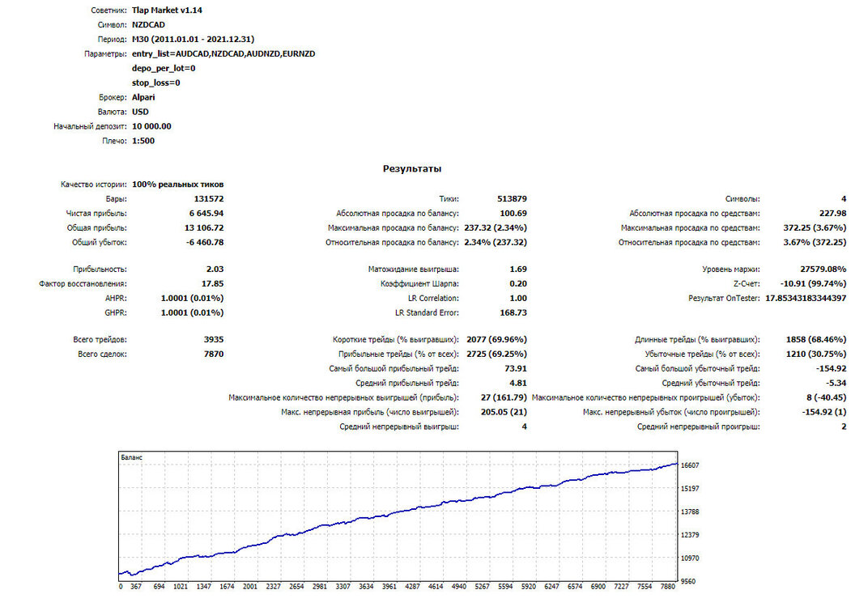Select the Sharpe ratio value 0.20
868x607 pixels.
click(518, 283)
